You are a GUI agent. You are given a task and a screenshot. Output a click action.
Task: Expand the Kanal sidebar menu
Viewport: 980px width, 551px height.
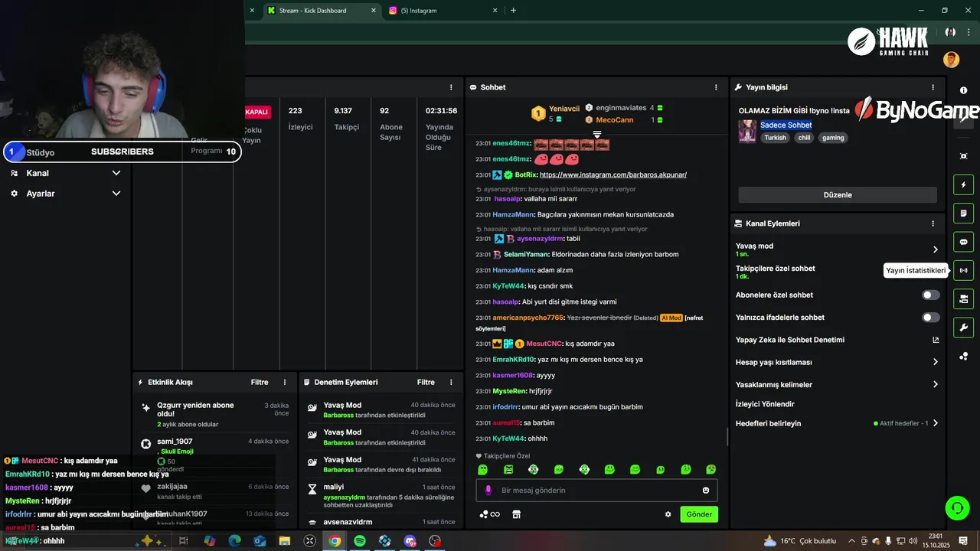pos(116,173)
